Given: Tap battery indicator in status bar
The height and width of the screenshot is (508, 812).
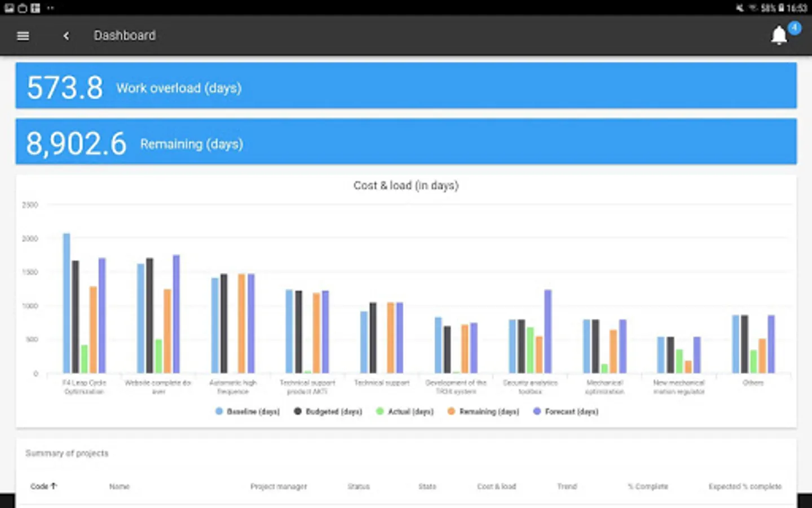Looking at the screenshot, I should [781, 8].
